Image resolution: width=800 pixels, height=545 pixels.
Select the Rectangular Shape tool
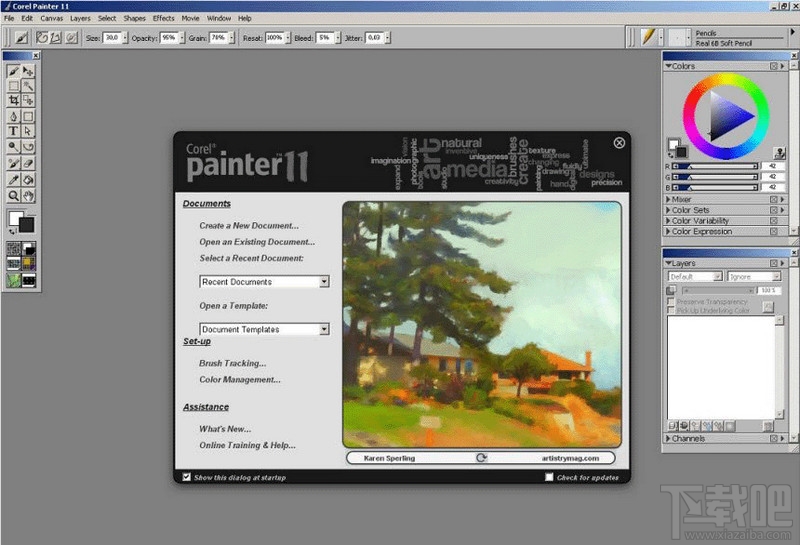(x=28, y=116)
